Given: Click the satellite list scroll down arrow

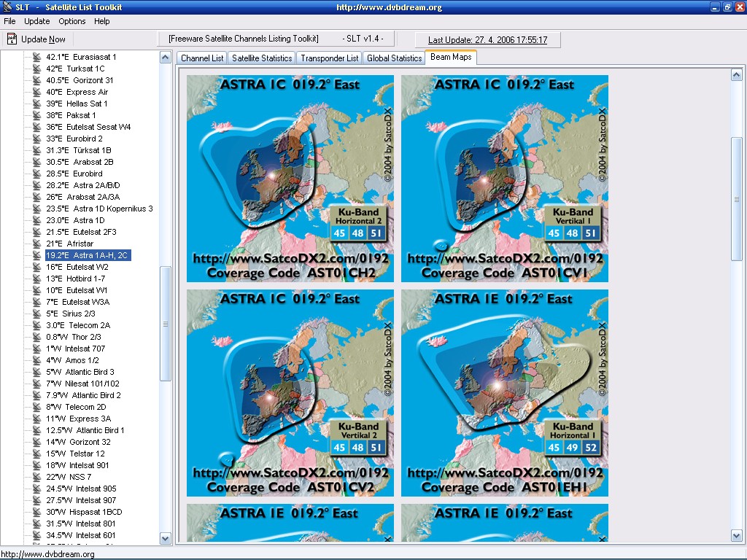Looking at the screenshot, I should [166, 539].
